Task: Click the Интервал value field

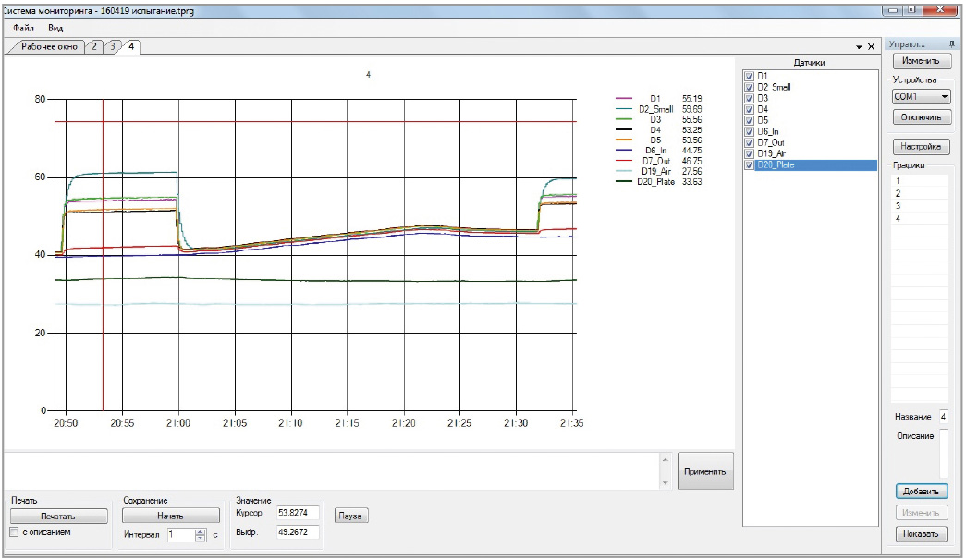Action: coord(181,535)
